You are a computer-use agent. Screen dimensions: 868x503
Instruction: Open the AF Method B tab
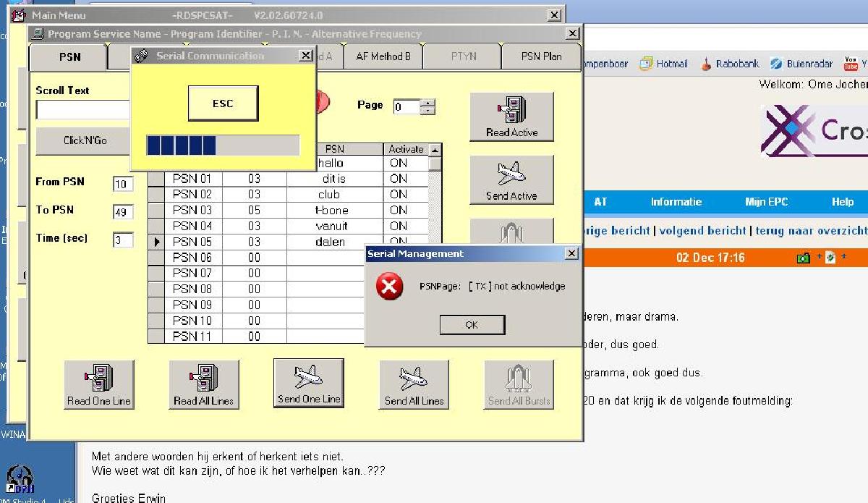coord(383,56)
